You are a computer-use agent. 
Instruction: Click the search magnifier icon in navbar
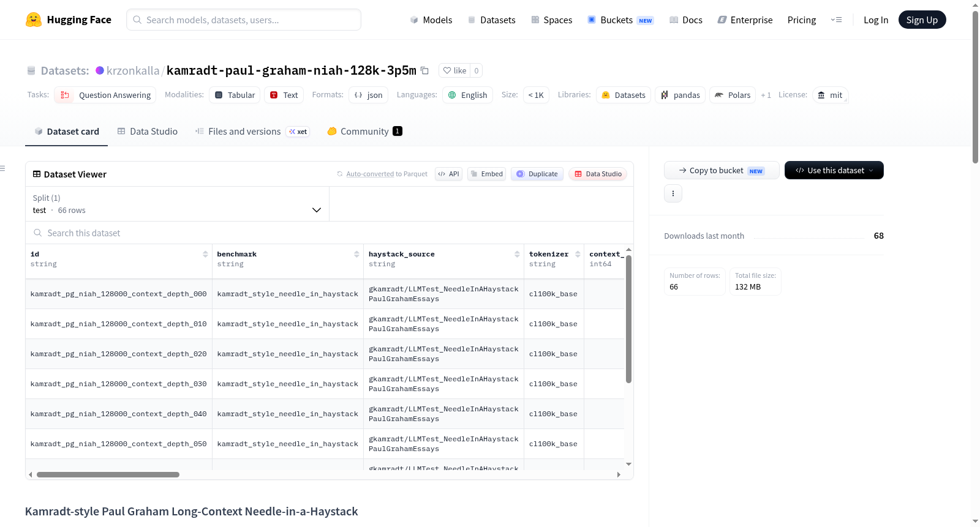[137, 20]
